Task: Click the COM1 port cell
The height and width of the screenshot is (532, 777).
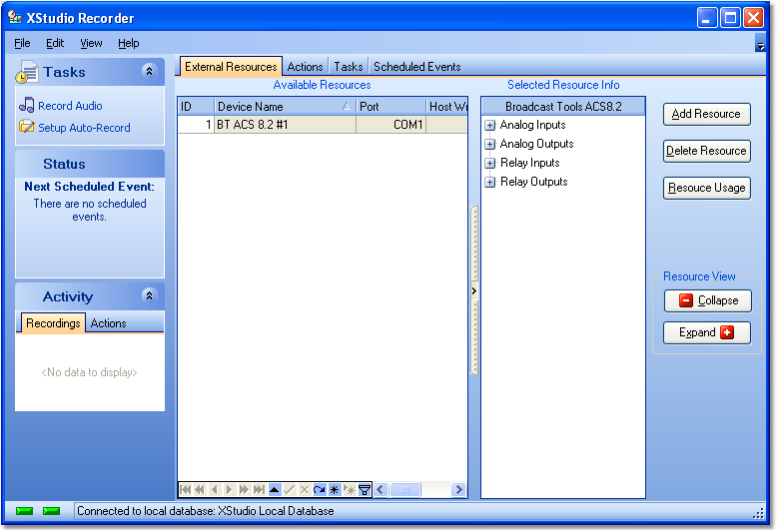Action: point(390,125)
